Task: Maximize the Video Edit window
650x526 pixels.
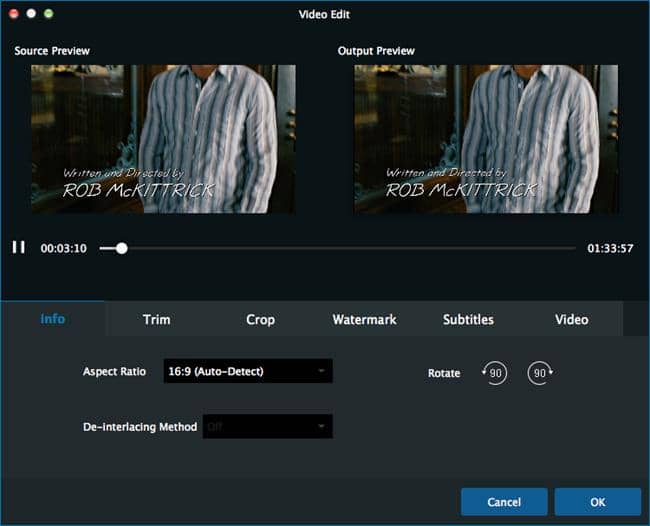Action: pos(49,14)
